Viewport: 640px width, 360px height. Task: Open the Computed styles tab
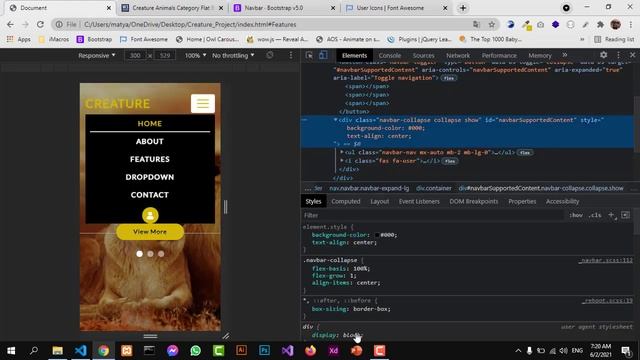coord(346,201)
